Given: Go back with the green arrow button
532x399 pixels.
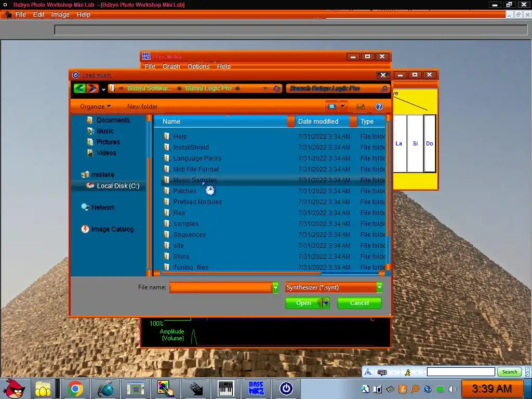Looking at the screenshot, I should coord(79,88).
